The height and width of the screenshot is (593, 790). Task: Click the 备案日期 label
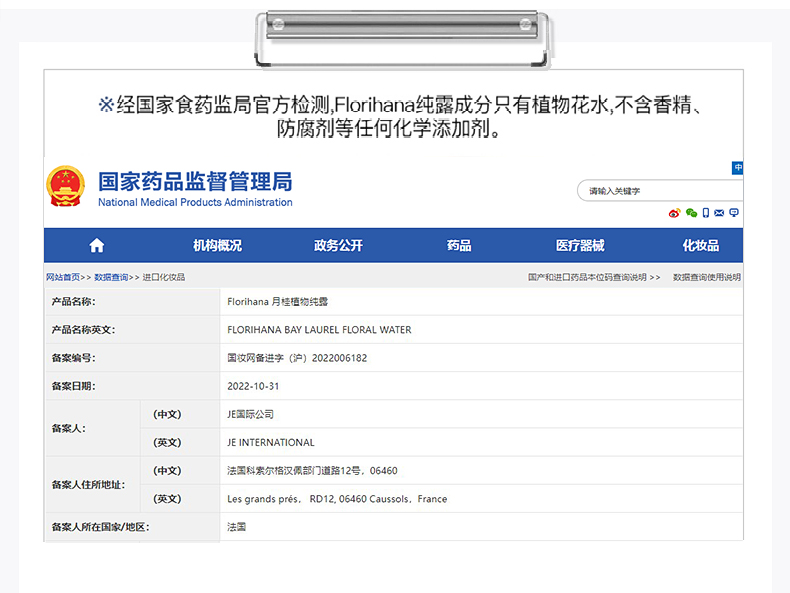pos(74,386)
